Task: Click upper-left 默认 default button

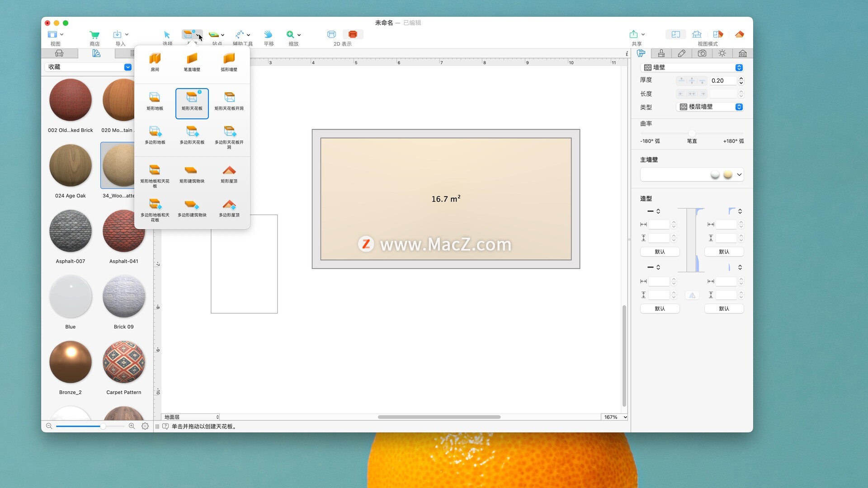Action: tap(660, 252)
